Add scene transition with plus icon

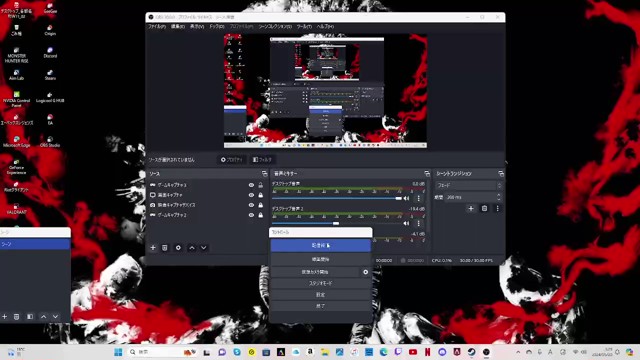tap(471, 209)
